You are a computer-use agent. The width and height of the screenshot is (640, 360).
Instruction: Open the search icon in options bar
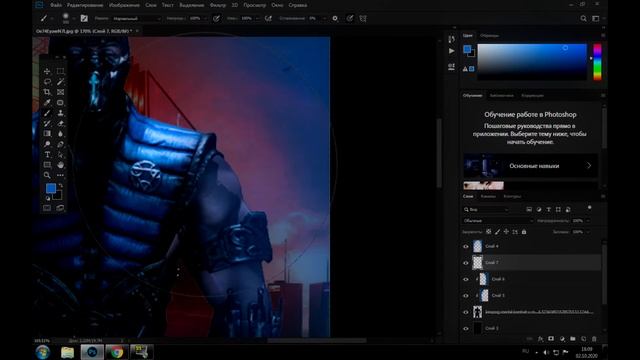pos(584,18)
